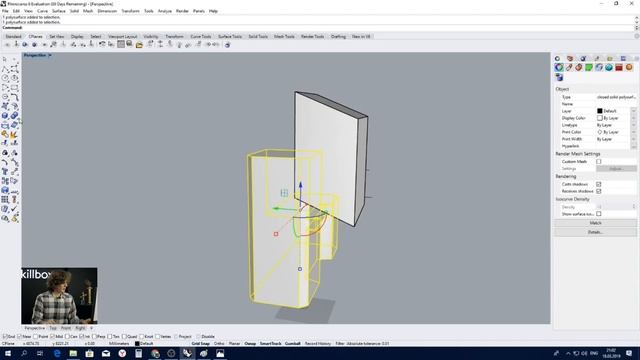The image size is (640, 360).
Task: Switch to the Solid Tools toolbar tab
Action: [x=258, y=36]
